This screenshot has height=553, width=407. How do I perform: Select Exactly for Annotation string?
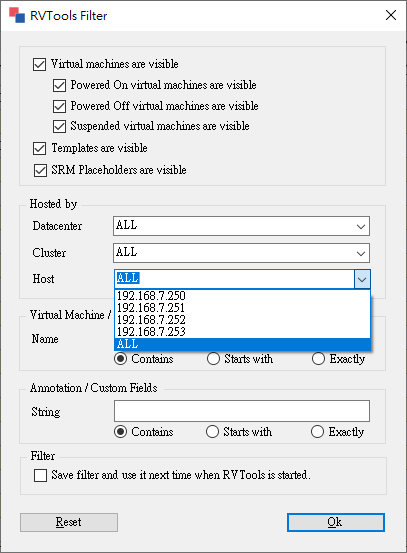317,432
